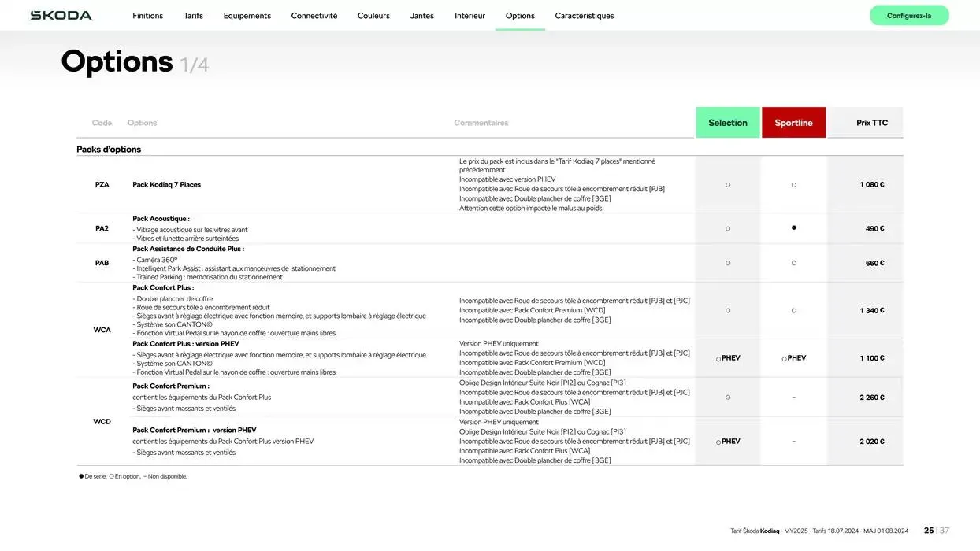The image size is (980, 551).
Task: Click the Prix TTC column header
Action: point(871,123)
